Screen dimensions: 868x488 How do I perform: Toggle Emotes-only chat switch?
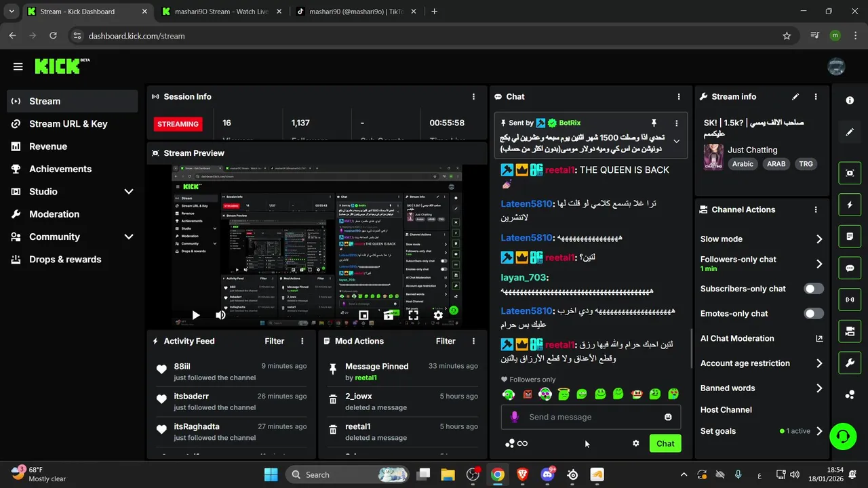pyautogui.click(x=814, y=314)
